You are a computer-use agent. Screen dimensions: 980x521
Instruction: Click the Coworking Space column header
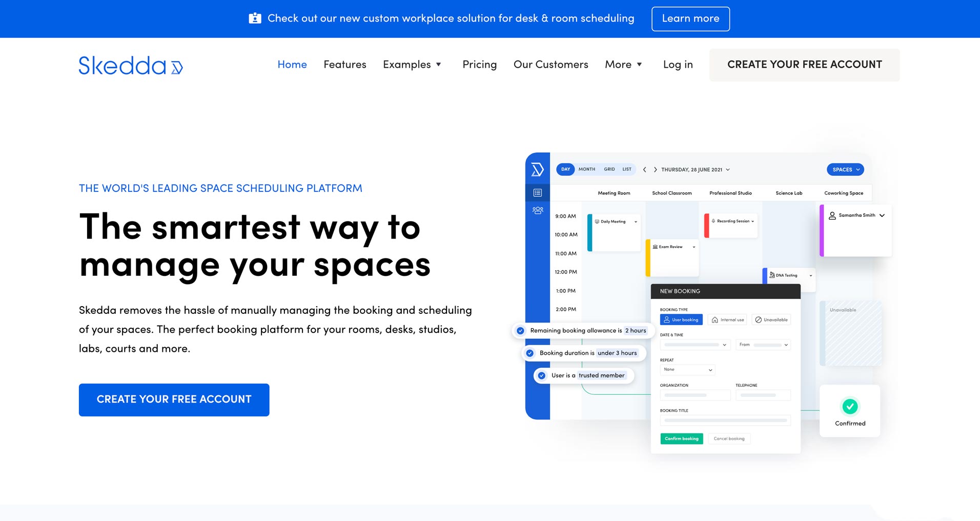[x=844, y=193]
